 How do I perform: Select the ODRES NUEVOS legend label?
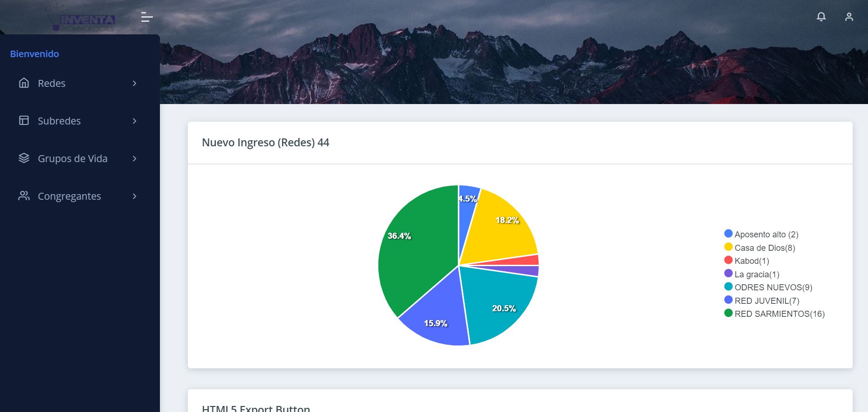click(773, 288)
